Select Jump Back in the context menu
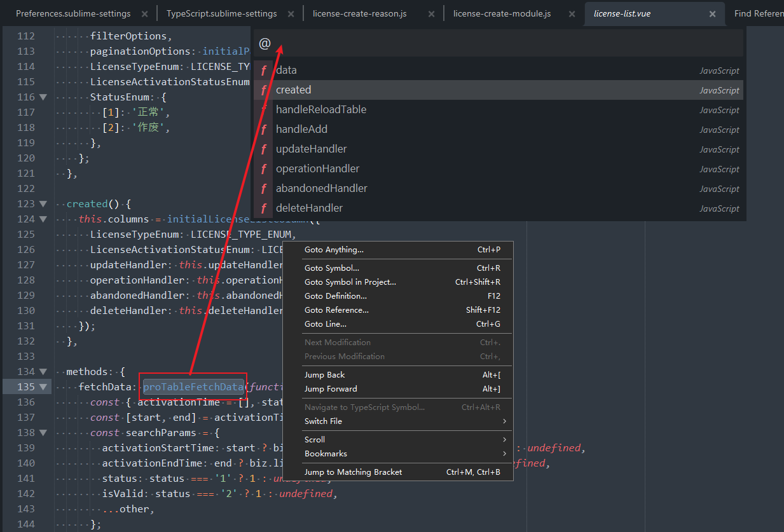The height and width of the screenshot is (532, 784). tap(325, 375)
